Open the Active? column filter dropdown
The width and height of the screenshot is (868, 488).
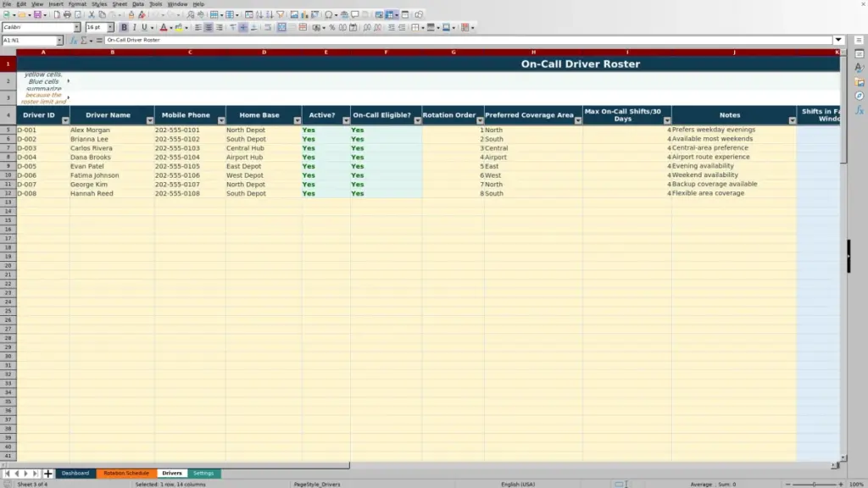click(x=346, y=120)
